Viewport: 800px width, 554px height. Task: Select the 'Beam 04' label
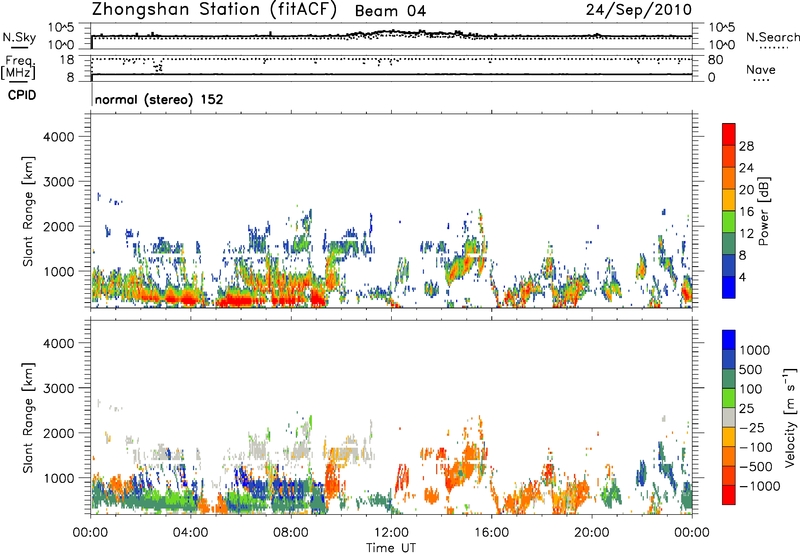[x=390, y=11]
